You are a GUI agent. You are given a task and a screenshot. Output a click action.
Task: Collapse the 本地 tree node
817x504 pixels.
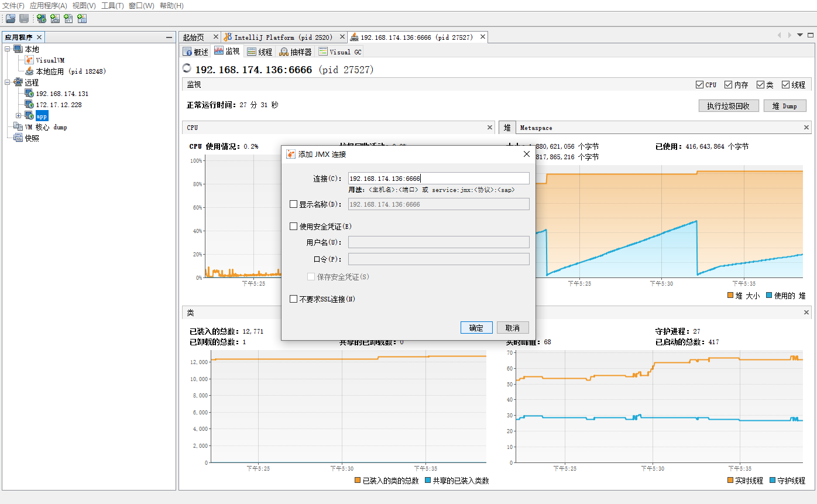[8, 49]
